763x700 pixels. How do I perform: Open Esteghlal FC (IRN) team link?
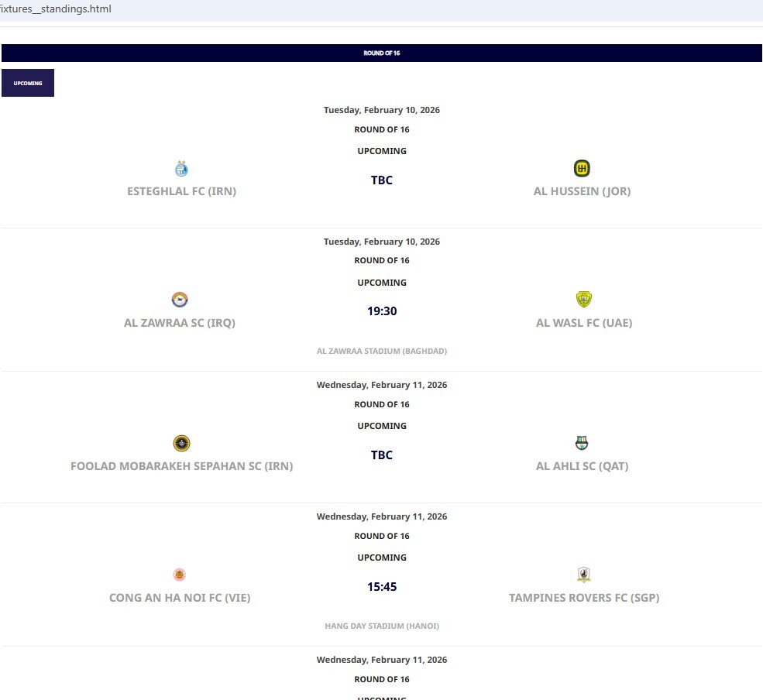point(181,191)
